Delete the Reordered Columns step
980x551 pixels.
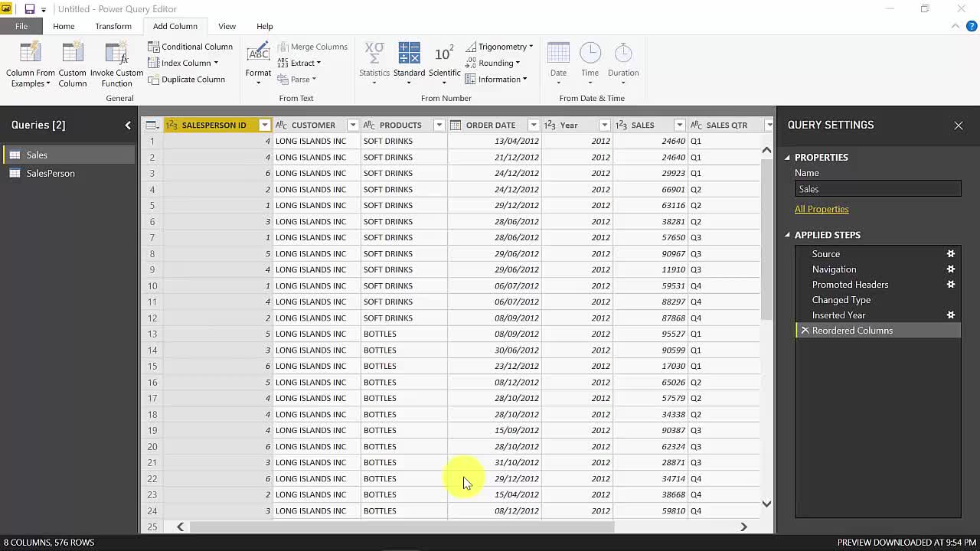pyautogui.click(x=805, y=331)
